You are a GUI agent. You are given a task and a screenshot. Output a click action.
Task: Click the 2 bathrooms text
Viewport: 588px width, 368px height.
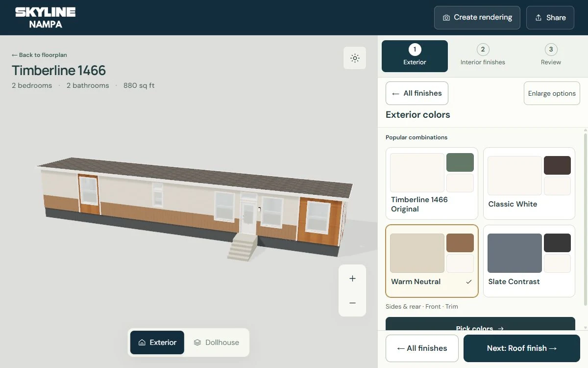[88, 85]
